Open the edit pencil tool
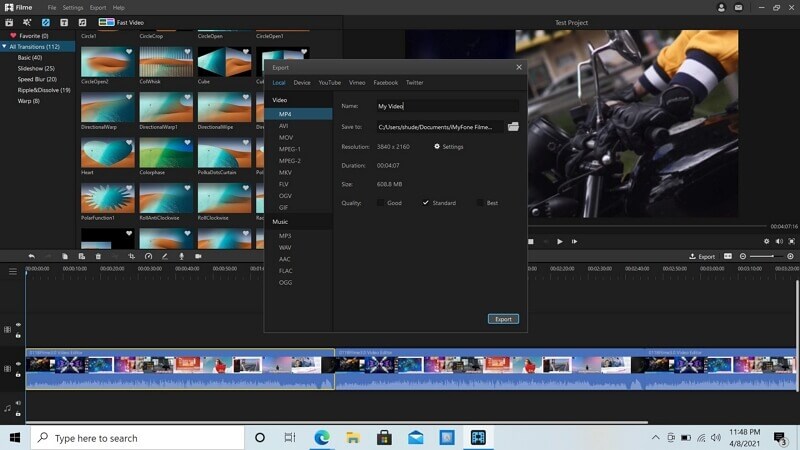 (164, 256)
